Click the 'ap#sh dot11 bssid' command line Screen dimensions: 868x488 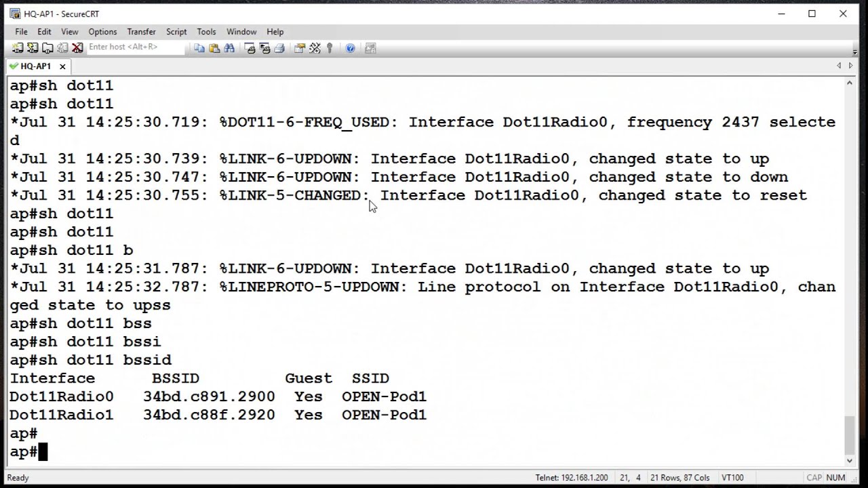pos(91,360)
